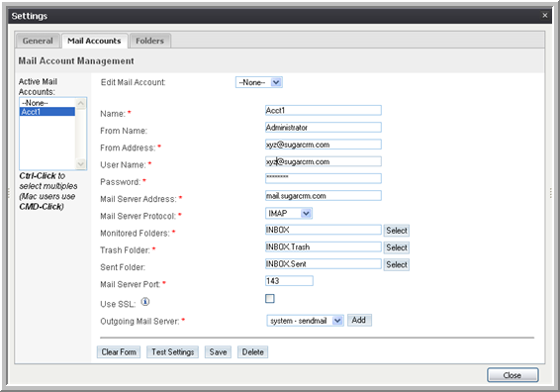Select the Trash Folder via Select button
This screenshot has width=560, height=392.
point(397,247)
